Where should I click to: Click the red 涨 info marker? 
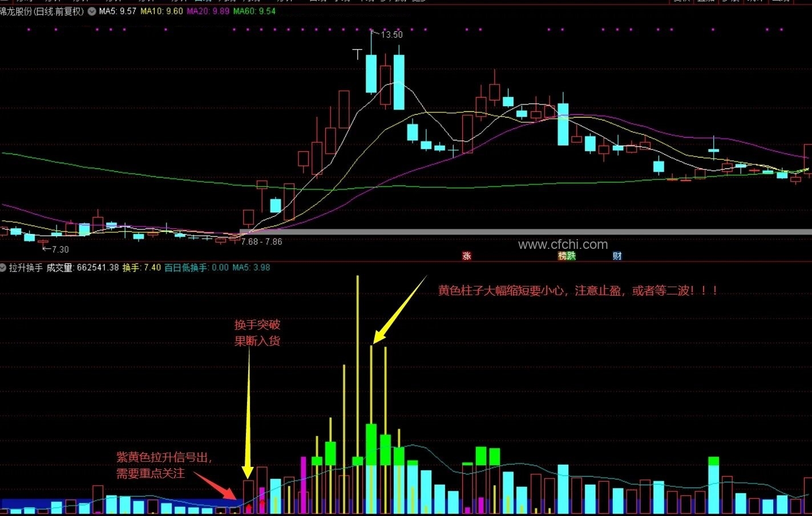tap(467, 256)
